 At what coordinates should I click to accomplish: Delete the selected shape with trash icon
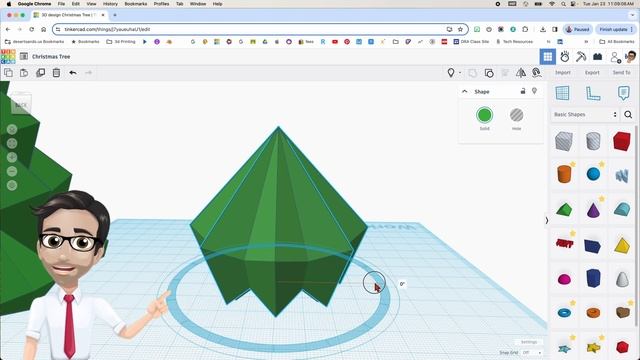tap(56, 73)
